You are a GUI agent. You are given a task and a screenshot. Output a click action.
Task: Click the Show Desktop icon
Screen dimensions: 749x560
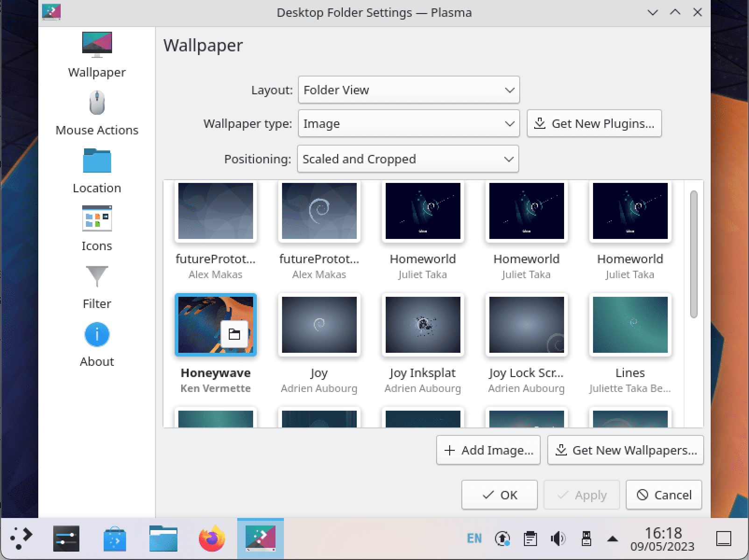click(x=724, y=539)
